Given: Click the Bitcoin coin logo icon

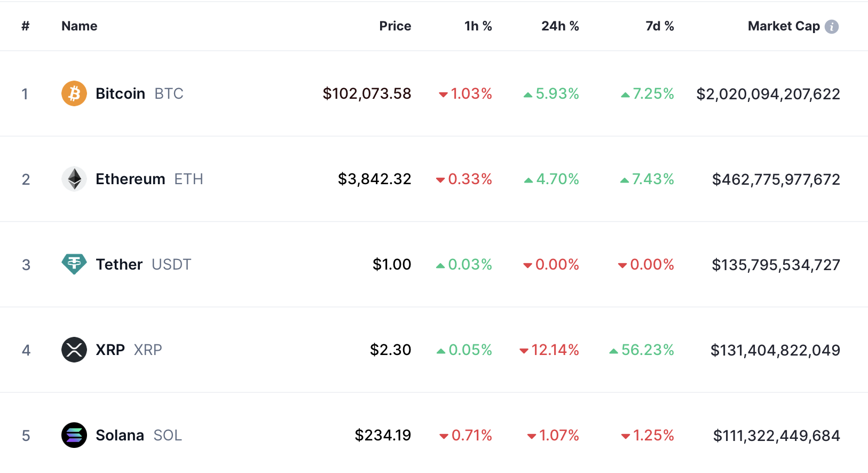Looking at the screenshot, I should point(74,93).
